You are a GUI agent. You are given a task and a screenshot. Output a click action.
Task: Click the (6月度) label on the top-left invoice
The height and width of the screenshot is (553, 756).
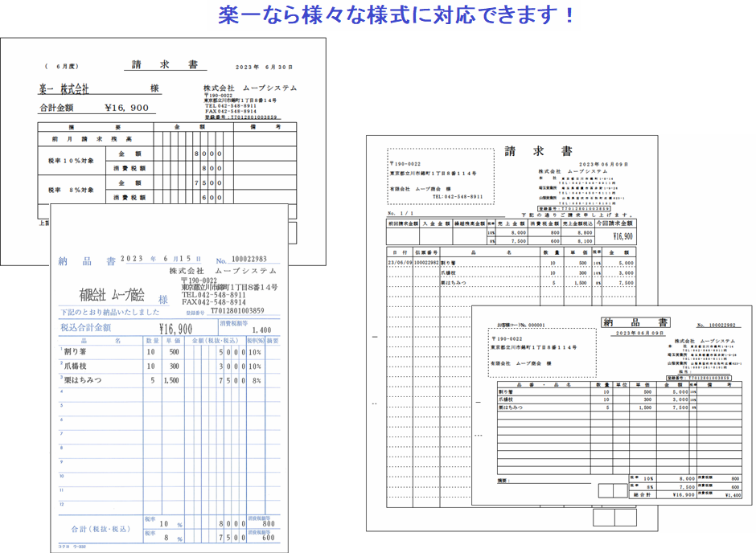pyautogui.click(x=62, y=67)
